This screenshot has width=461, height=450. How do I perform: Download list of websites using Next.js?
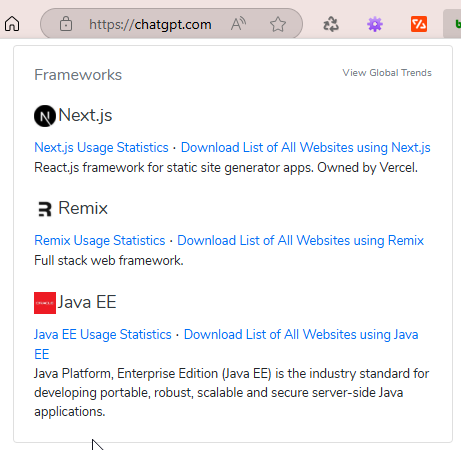tap(306, 147)
